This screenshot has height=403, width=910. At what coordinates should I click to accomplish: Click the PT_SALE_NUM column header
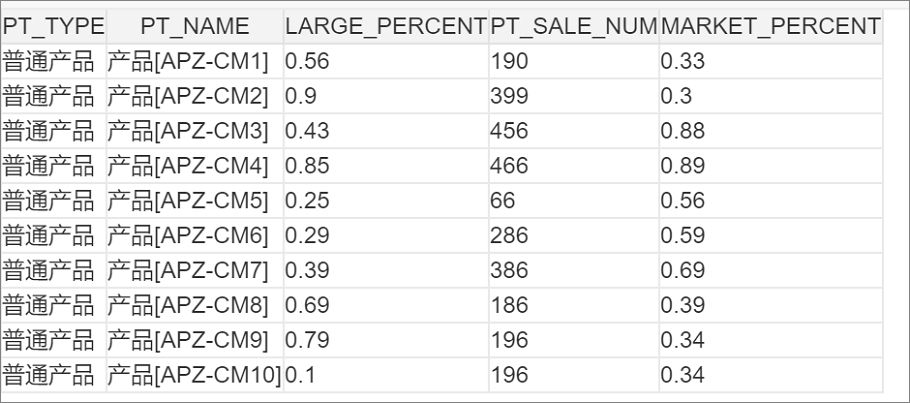[x=574, y=26]
